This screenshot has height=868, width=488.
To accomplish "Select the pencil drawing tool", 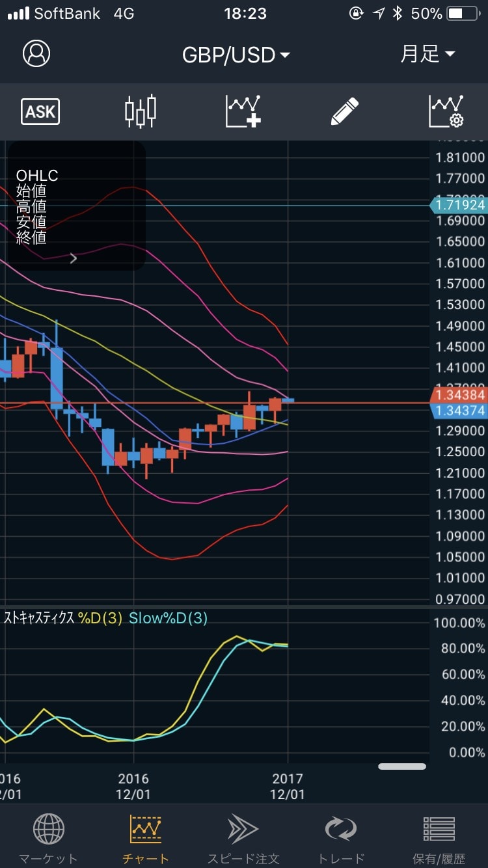I will click(x=345, y=111).
